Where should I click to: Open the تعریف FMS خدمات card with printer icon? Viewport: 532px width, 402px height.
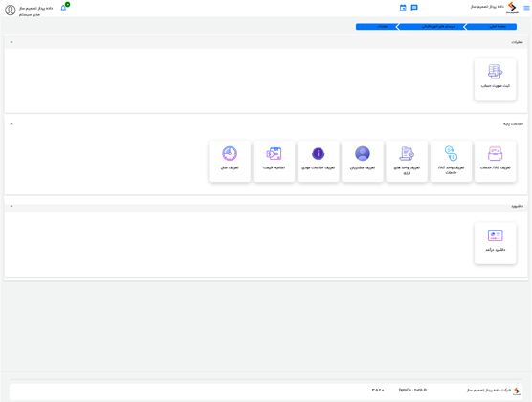pyautogui.click(x=496, y=161)
